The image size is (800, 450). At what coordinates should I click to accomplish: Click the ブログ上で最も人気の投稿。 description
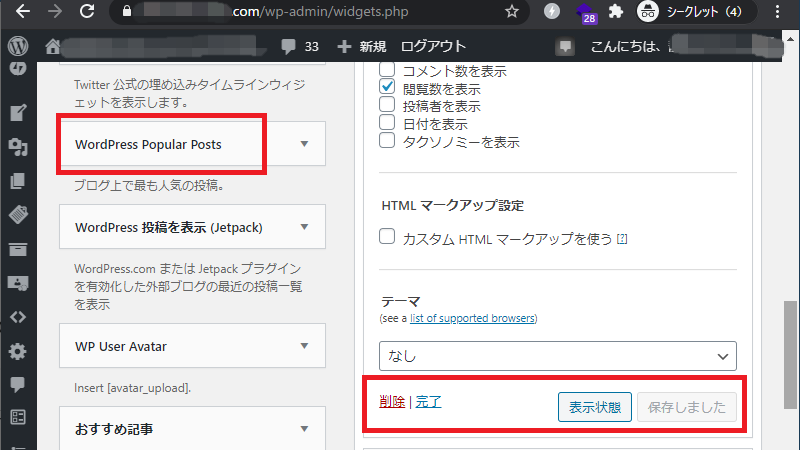click(149, 185)
